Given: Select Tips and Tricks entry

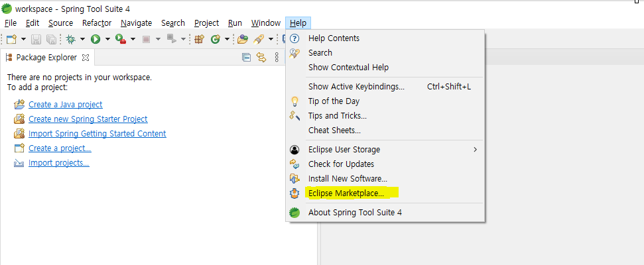Looking at the screenshot, I should [x=385, y=116].
